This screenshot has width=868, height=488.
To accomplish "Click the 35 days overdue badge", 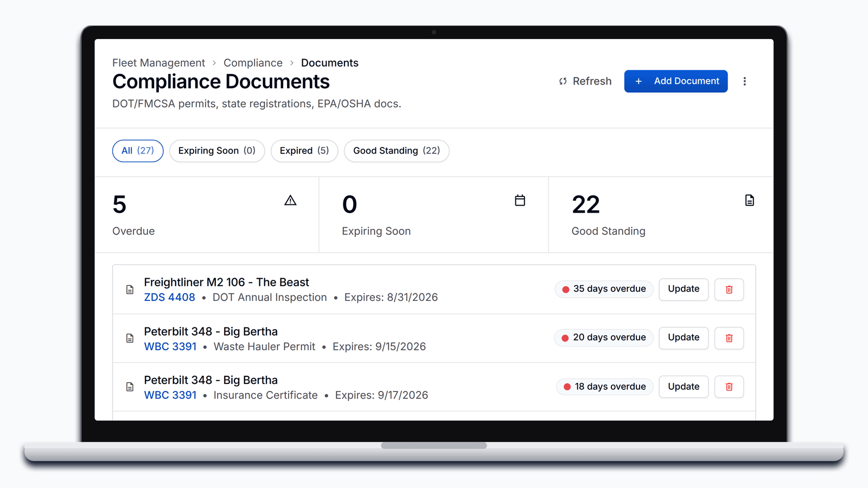I will (604, 289).
